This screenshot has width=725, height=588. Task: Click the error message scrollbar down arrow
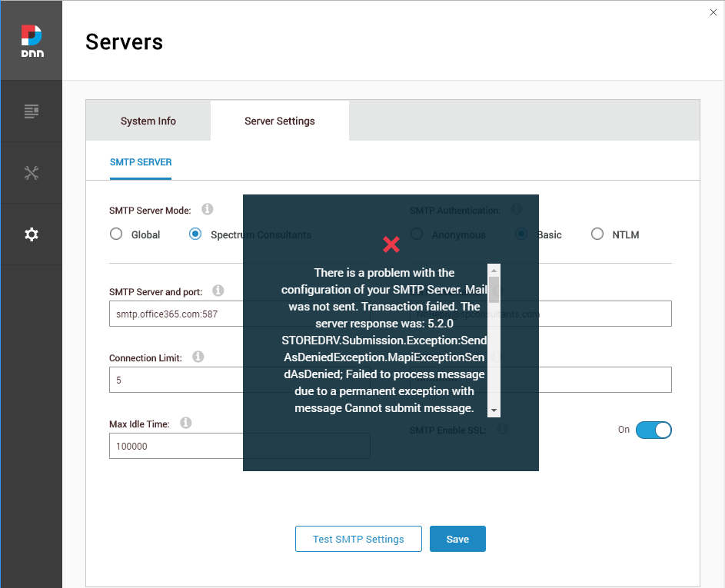[x=494, y=410]
